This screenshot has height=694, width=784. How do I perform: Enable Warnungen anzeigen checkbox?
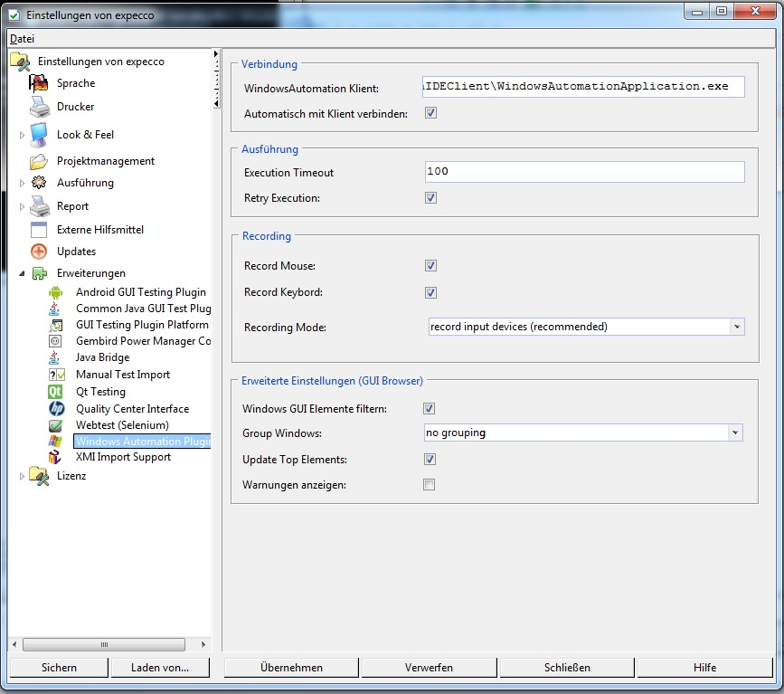(430, 485)
